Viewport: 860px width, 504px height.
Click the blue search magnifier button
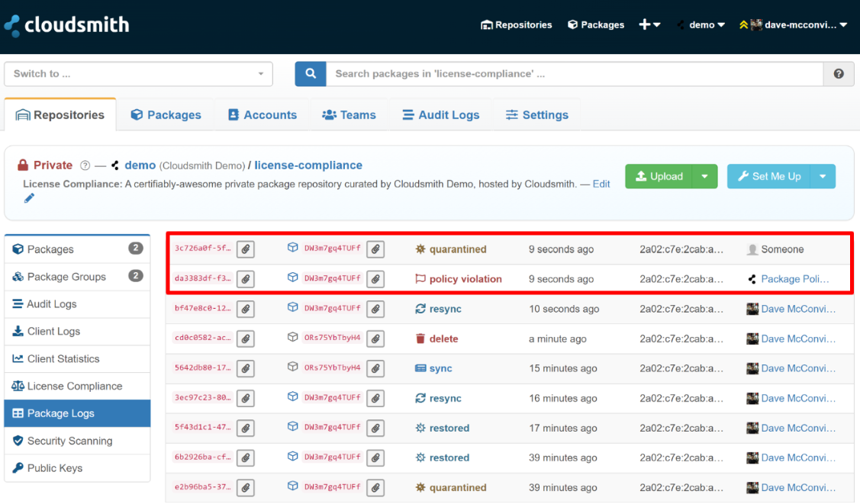coord(311,74)
